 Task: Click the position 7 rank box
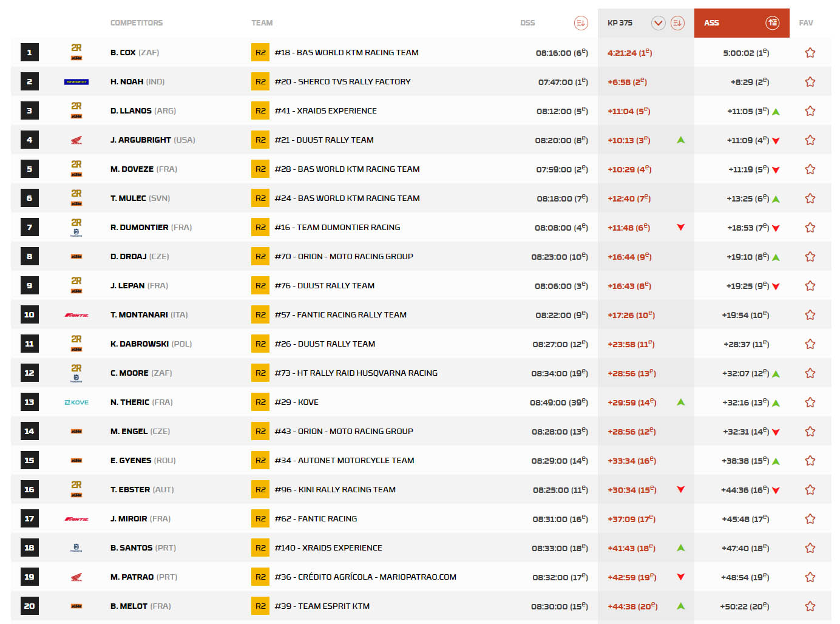(29, 228)
